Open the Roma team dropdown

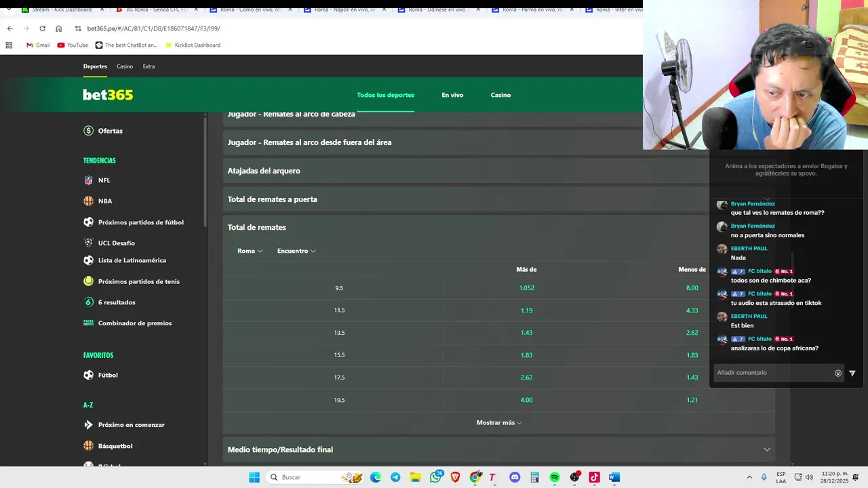(250, 251)
